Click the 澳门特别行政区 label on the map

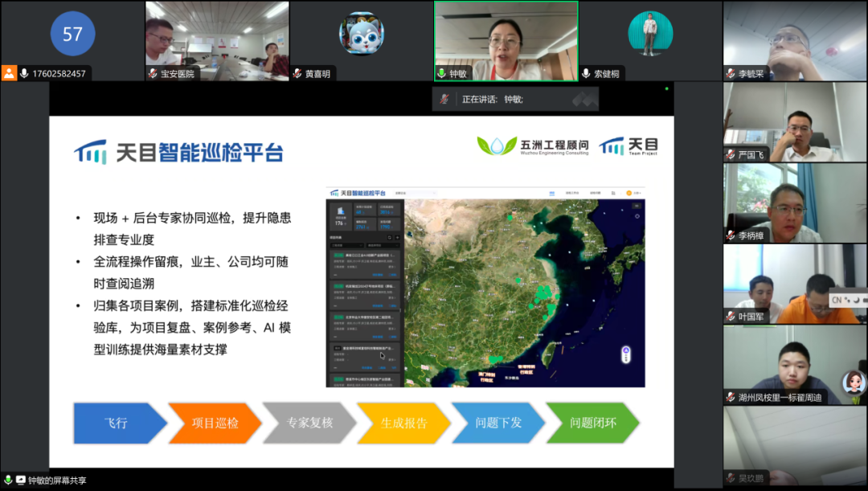point(486,378)
